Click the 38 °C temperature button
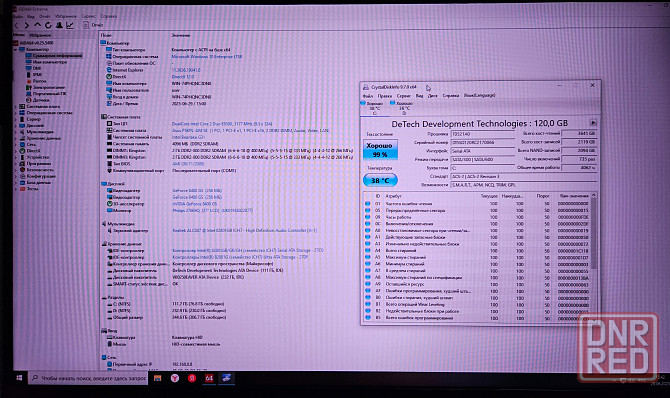670x398 pixels. coord(380,180)
